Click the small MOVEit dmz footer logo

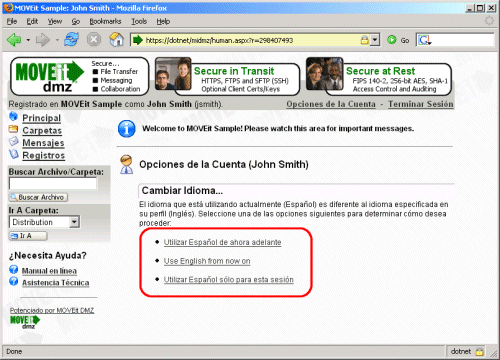(x=25, y=322)
